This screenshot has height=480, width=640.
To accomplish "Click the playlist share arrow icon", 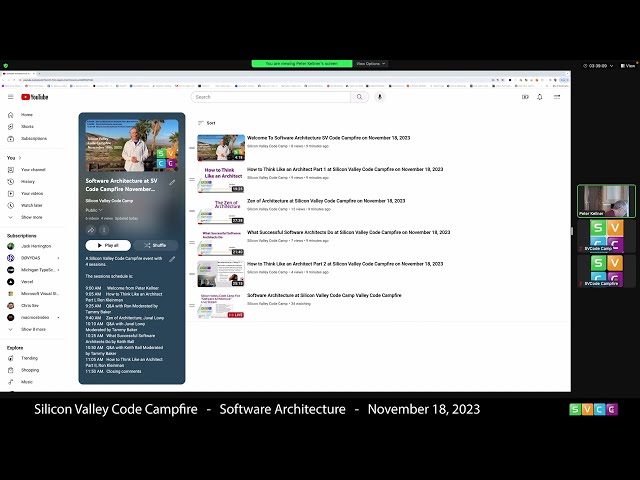I will tap(91, 230).
